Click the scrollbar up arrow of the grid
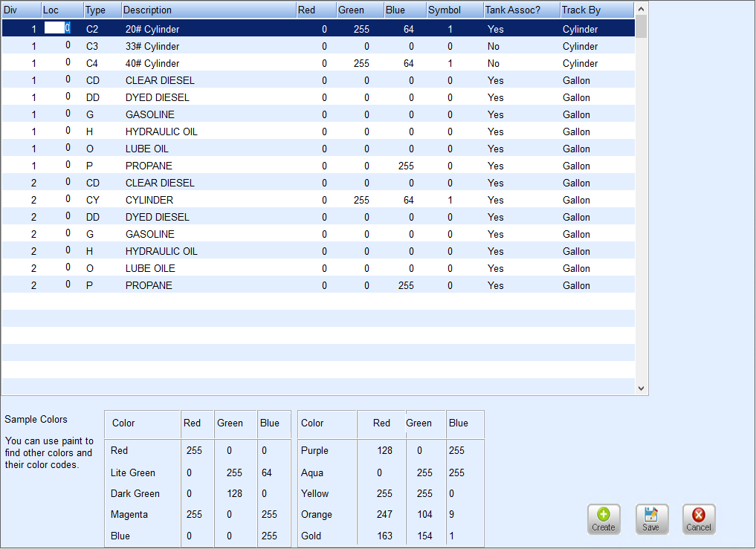Viewport: 756px width, 549px height. 641,9
